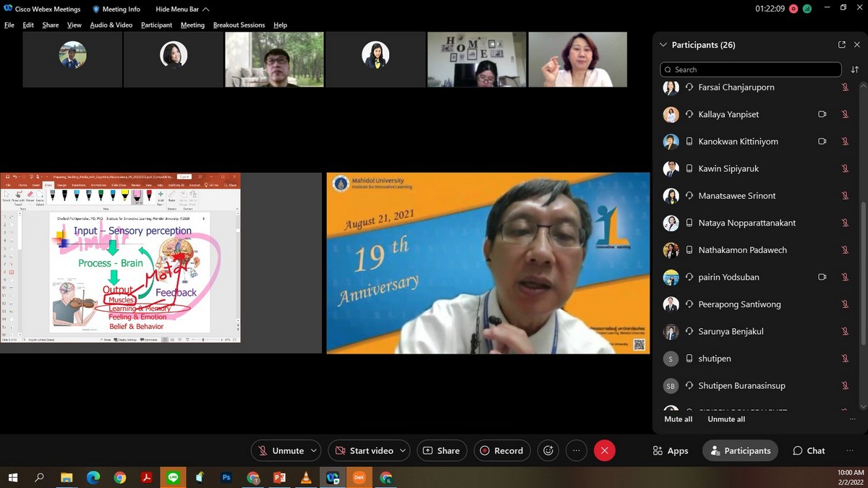Toggle the Unmute microphone button
The width and height of the screenshot is (868, 488).
tap(280, 450)
